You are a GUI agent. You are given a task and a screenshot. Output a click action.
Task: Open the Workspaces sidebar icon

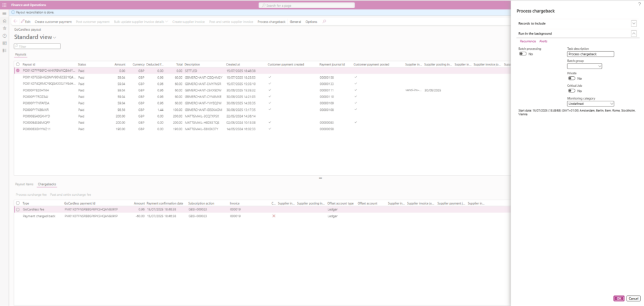click(x=4, y=43)
